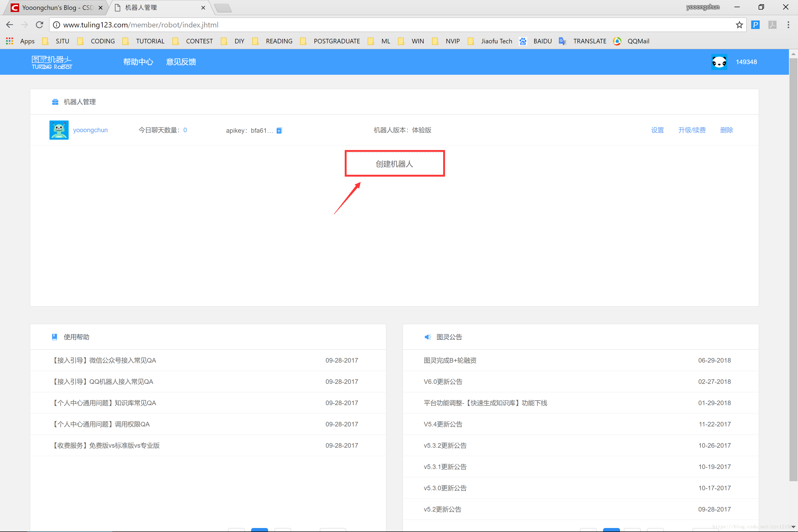Viewport: 798px width, 532px height.
Task: Click the 设置 settings option
Action: point(658,130)
